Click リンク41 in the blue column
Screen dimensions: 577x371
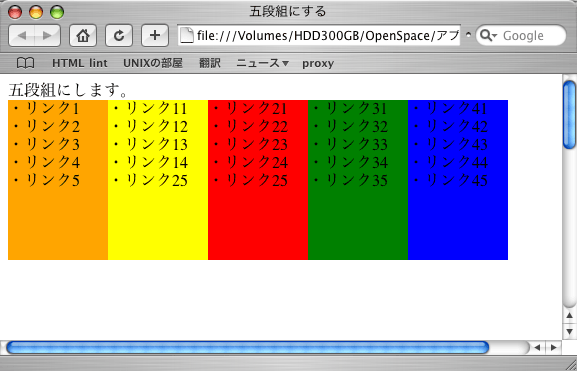pos(457,109)
